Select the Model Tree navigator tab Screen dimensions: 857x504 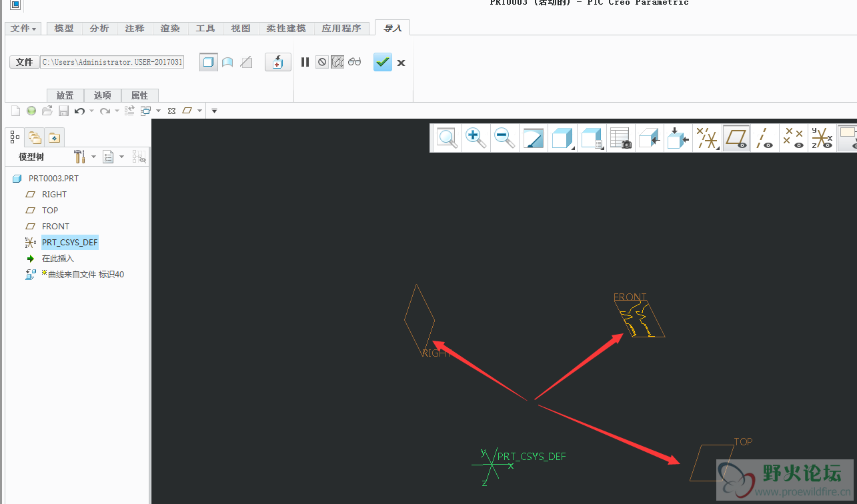pyautogui.click(x=15, y=137)
